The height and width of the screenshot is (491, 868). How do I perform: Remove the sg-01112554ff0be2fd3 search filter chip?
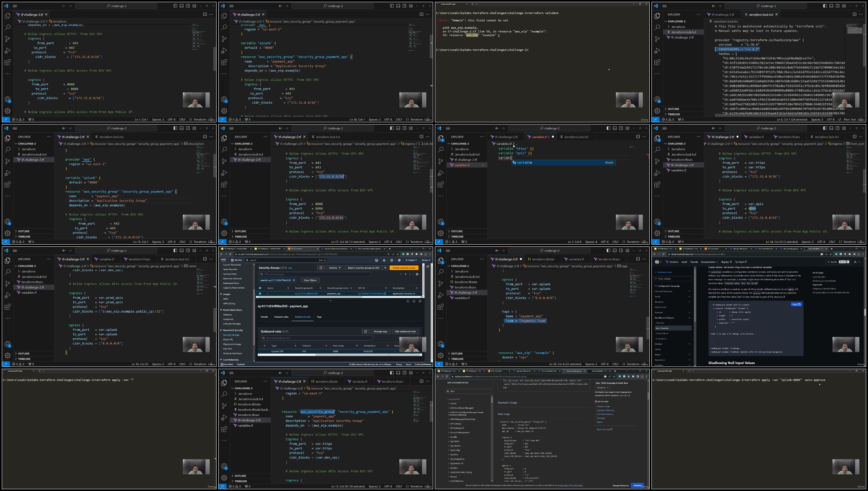click(x=294, y=280)
